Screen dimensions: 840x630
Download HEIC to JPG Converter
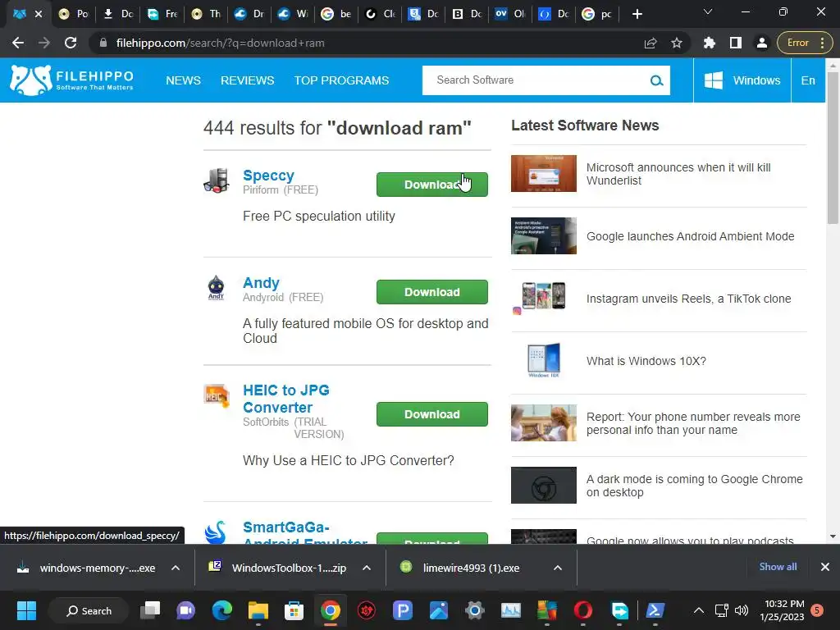click(x=431, y=414)
